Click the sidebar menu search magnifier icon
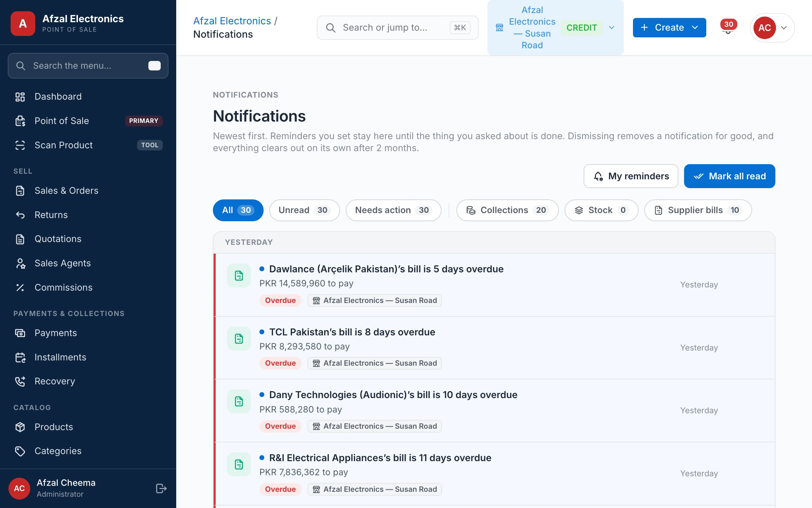The image size is (812, 508). click(20, 66)
